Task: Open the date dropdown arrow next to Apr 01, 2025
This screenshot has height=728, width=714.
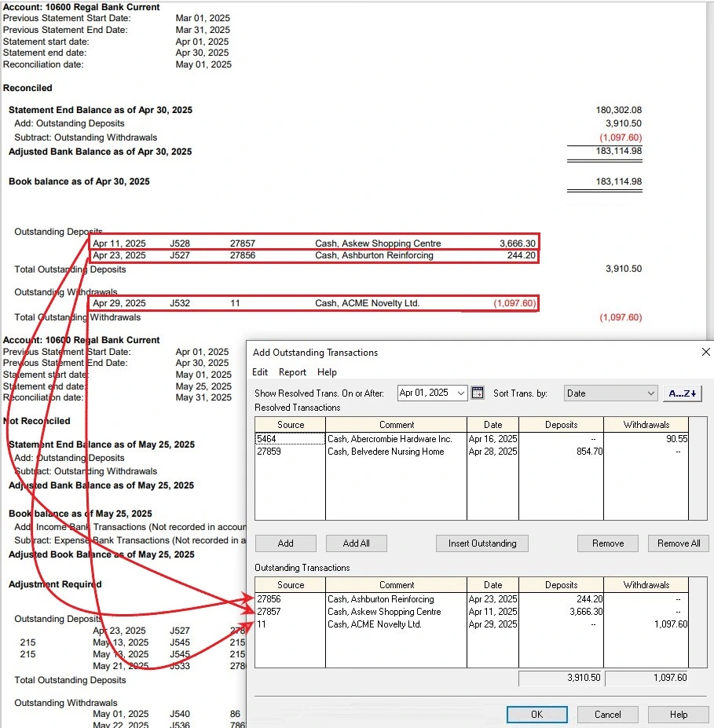Action: (x=463, y=393)
